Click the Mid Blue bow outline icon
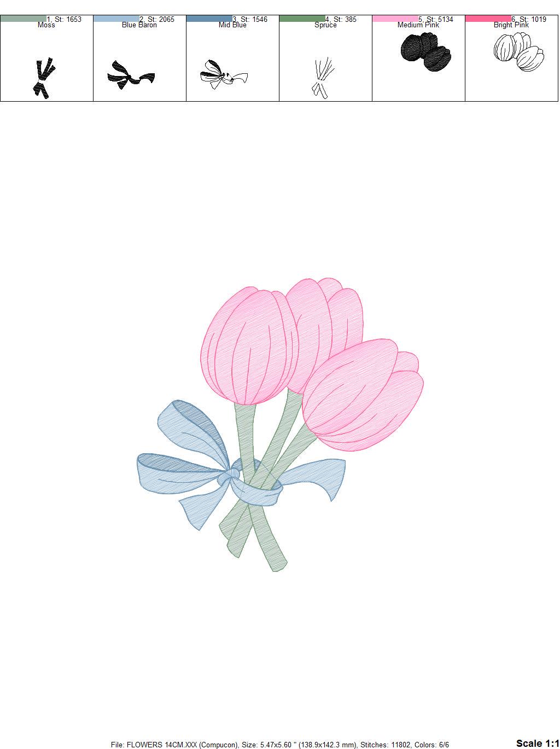Viewport: 560px width, 749px height. (223, 74)
